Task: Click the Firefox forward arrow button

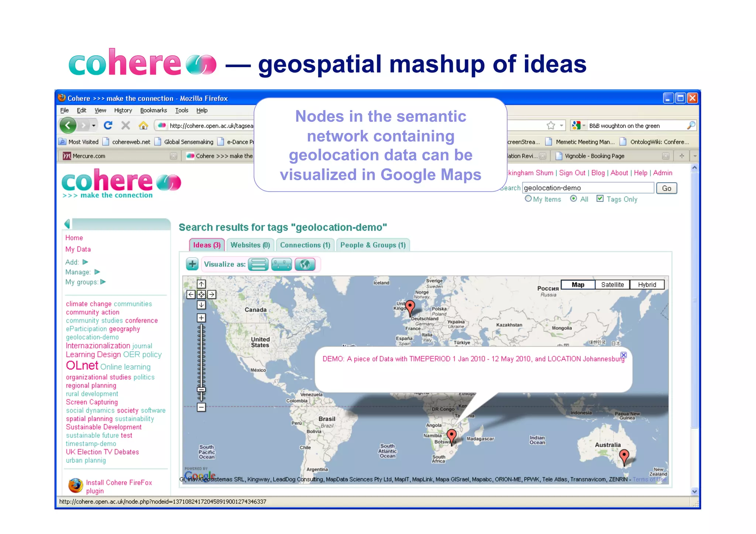Action: [83, 125]
